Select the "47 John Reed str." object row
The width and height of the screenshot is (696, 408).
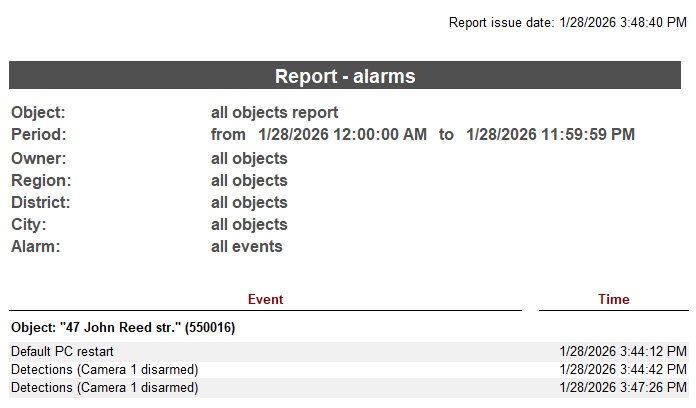pos(123,327)
